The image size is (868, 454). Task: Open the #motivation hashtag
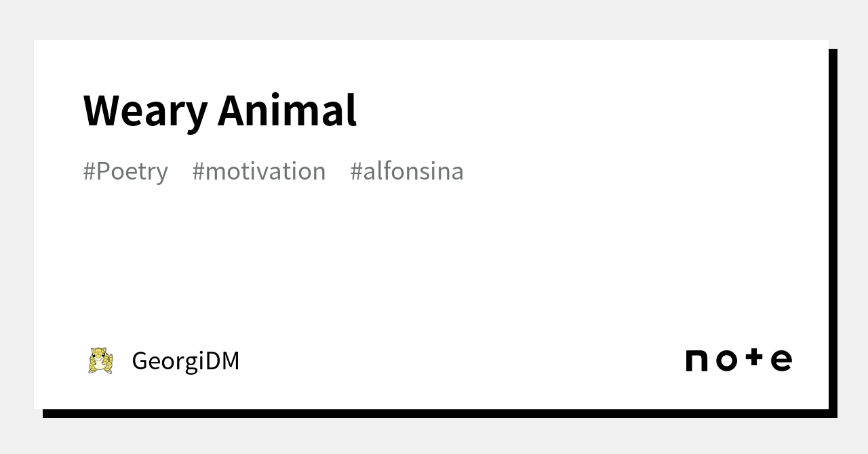(x=259, y=171)
